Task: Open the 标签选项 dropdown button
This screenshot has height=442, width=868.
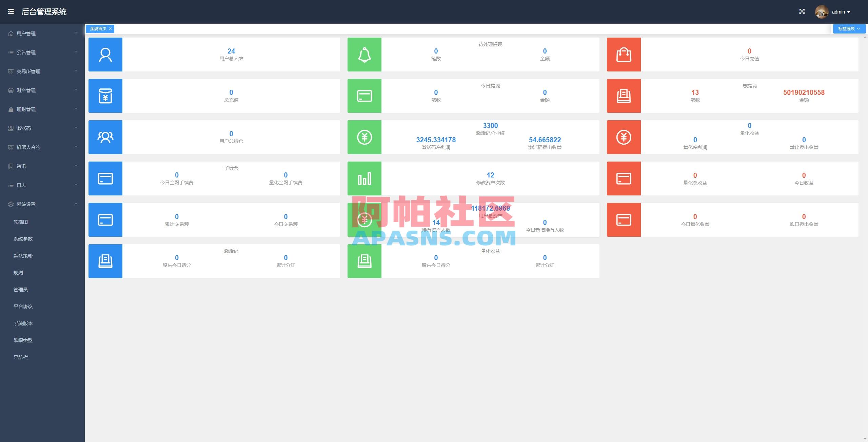Action: click(849, 29)
